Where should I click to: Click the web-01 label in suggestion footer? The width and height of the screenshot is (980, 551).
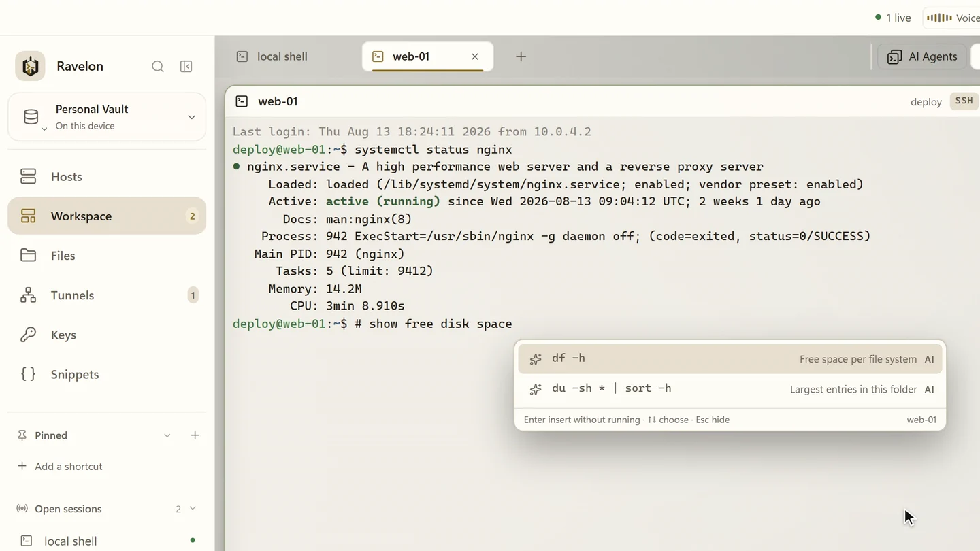921,420
